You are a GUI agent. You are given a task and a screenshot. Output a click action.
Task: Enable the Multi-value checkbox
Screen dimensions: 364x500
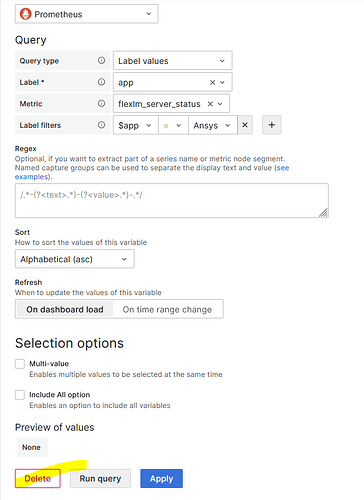coord(20,364)
